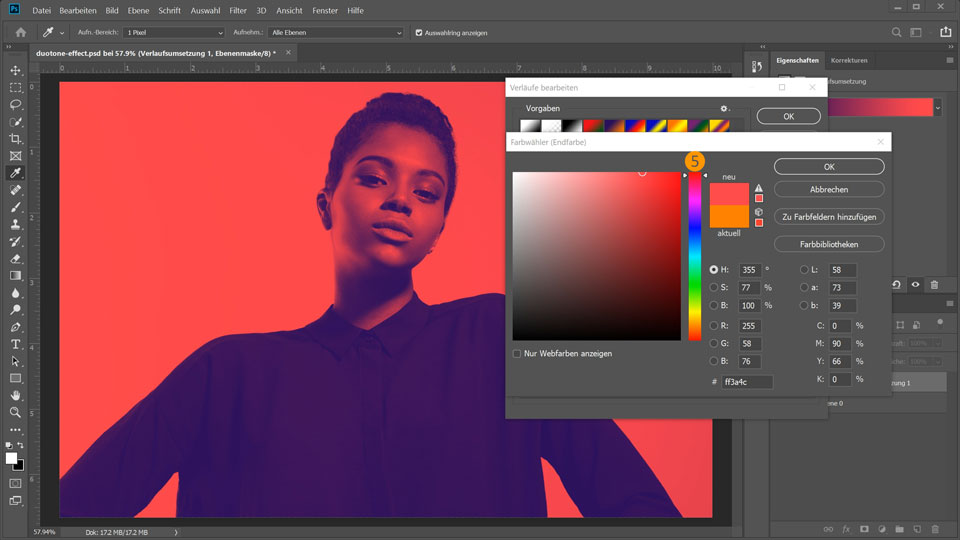Select the Healing Brush tool

click(x=16, y=190)
